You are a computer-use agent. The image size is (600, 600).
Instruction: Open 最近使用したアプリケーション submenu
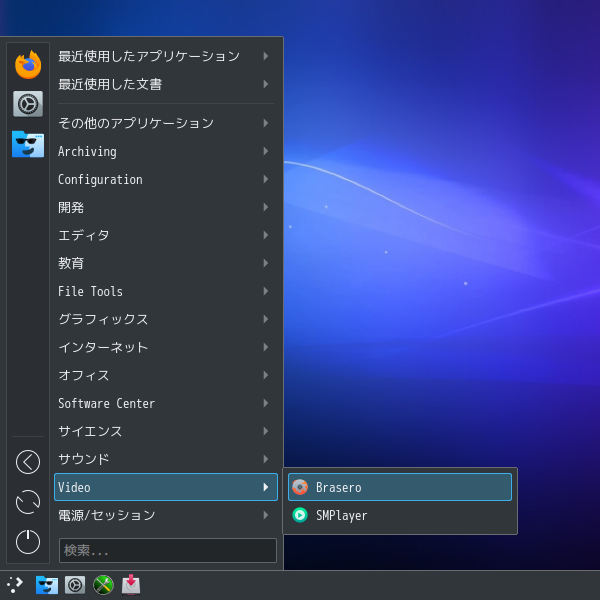coord(166,56)
